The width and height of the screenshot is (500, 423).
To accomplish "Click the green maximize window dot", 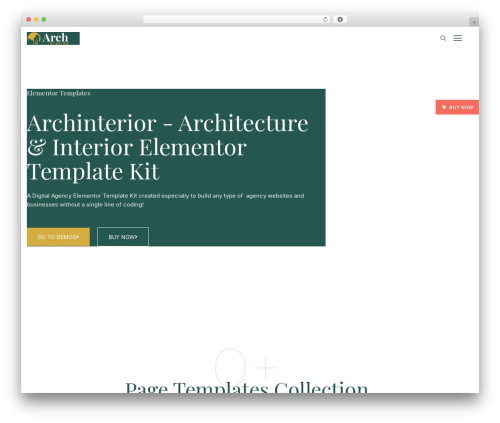I will (x=44, y=20).
